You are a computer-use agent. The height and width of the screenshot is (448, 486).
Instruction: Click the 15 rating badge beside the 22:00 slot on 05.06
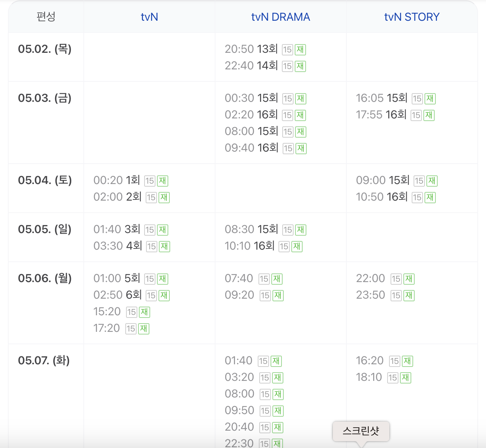pyautogui.click(x=396, y=279)
